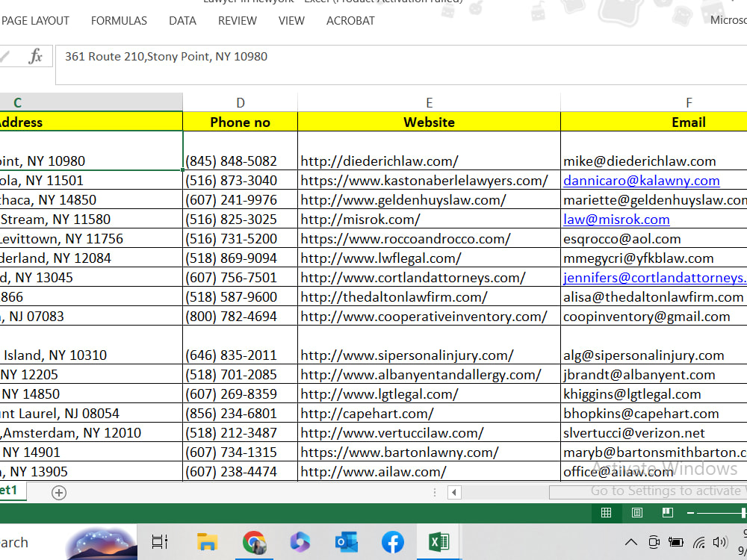Select cell with (516) 873-3040
747x560 pixels.
click(240, 181)
